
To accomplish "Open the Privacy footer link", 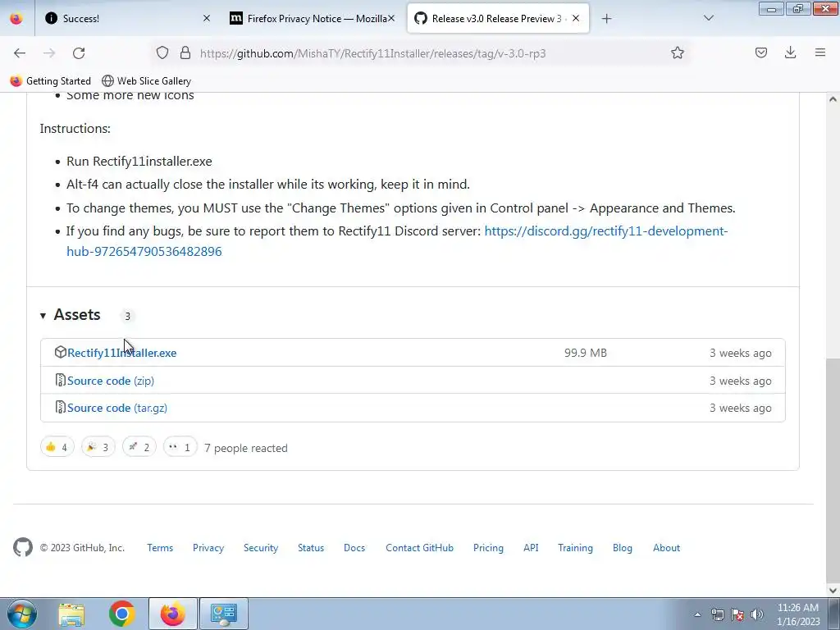I will click(x=208, y=548).
